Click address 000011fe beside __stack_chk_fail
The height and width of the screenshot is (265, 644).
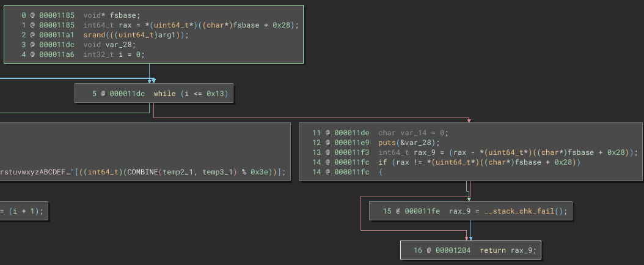tap(422, 211)
